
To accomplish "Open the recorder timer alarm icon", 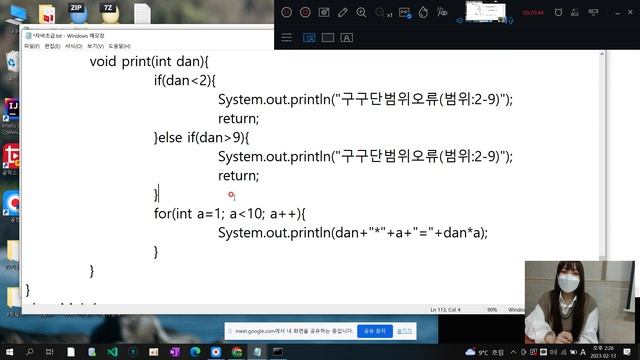I will (558, 13).
